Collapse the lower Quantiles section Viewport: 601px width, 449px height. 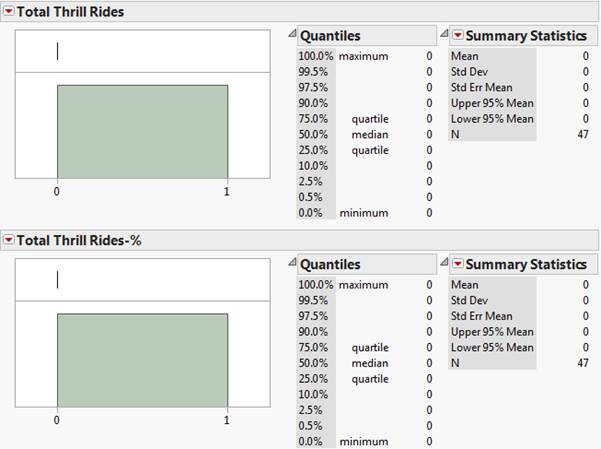(292, 264)
